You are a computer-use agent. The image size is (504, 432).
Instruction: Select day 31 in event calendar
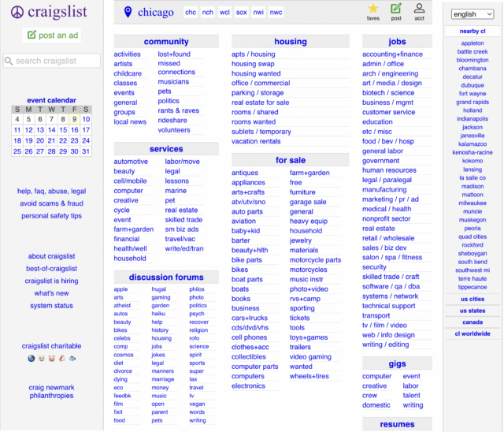[x=86, y=151]
